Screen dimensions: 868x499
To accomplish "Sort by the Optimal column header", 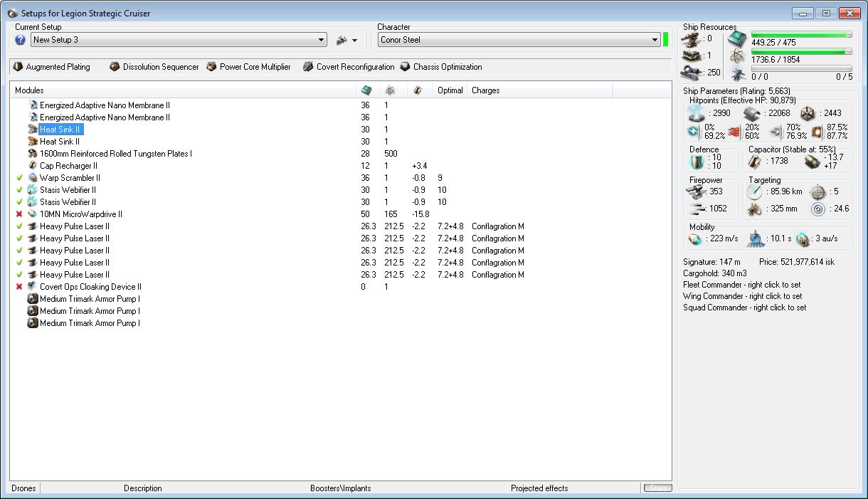I will pyautogui.click(x=450, y=90).
